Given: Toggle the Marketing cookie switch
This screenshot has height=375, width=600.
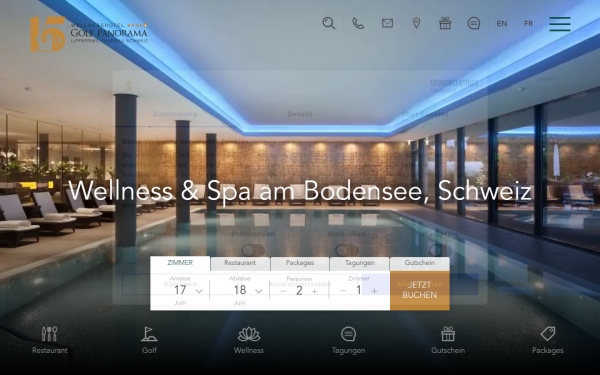Looking at the screenshot, I should tap(440, 251).
